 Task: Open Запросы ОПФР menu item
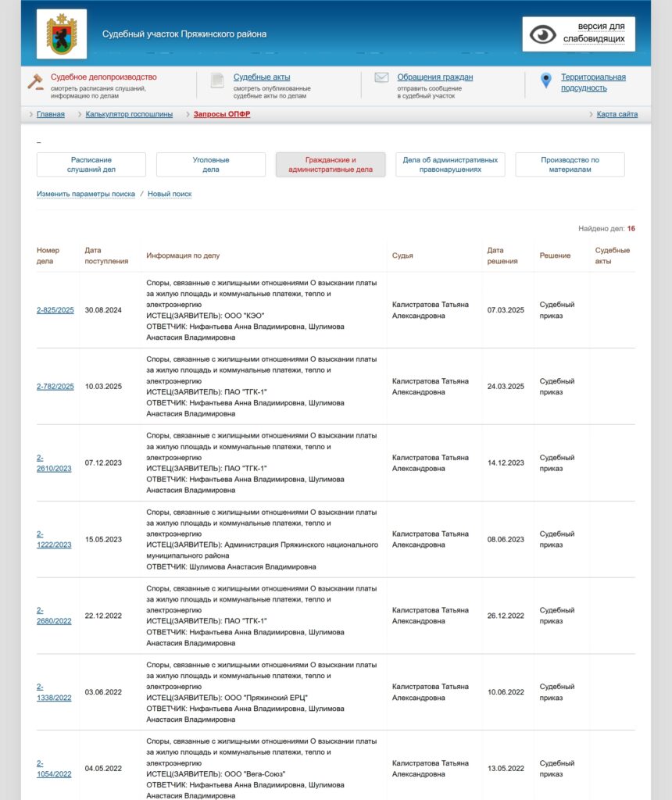point(222,114)
